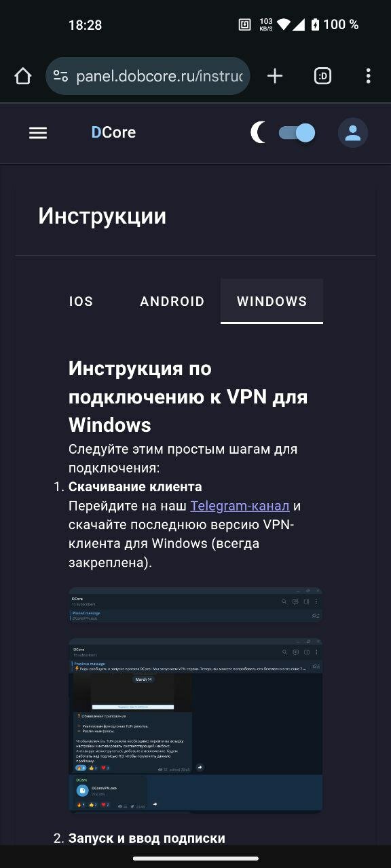
Task: Switch to the IOS tab
Action: pos(81,302)
